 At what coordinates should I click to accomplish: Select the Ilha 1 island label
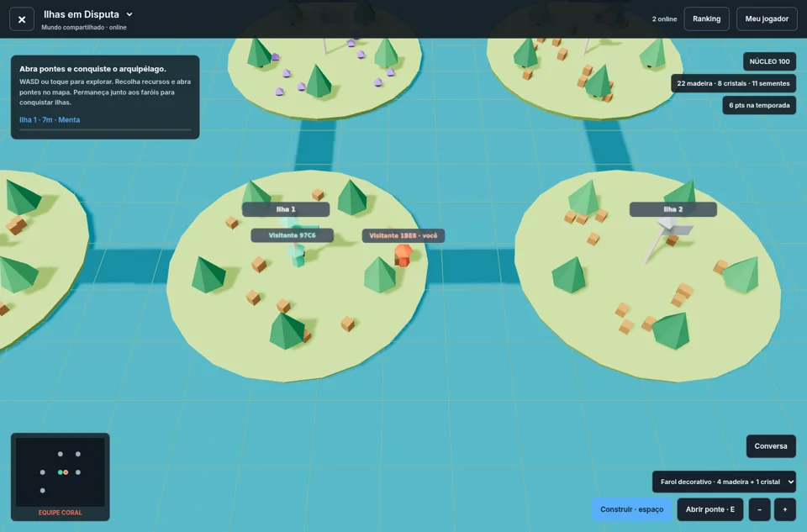point(286,209)
